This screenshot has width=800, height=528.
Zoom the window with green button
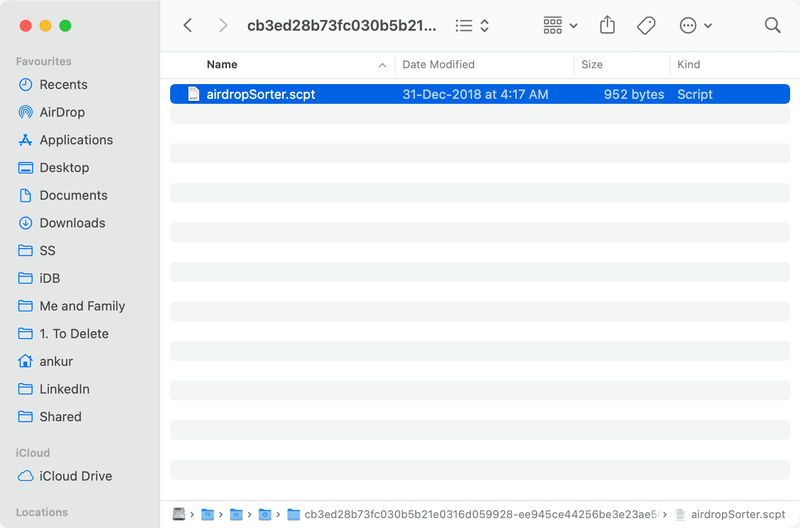click(65, 26)
